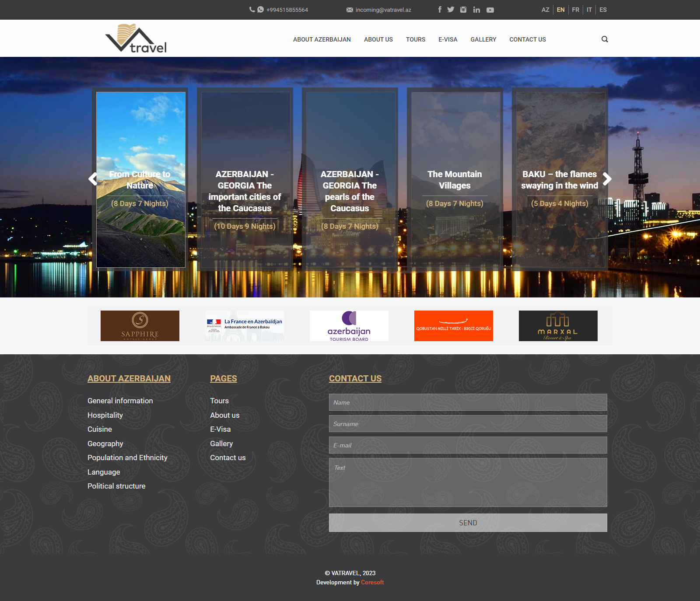This screenshot has height=601, width=700.
Task: Switch language to ES
Action: [x=603, y=10]
